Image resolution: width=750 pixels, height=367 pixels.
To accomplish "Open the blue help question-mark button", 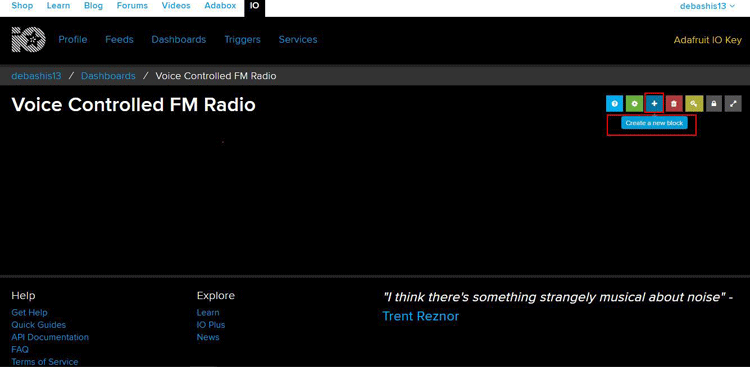I will (x=614, y=103).
